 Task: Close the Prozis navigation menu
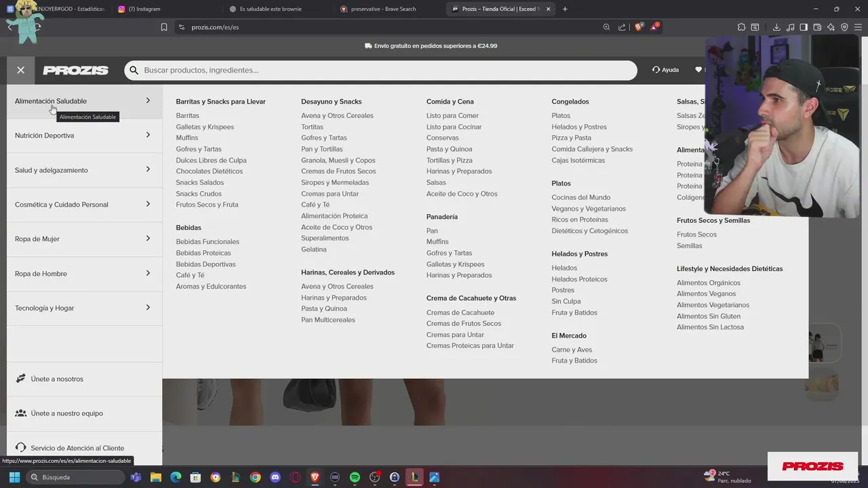21,70
